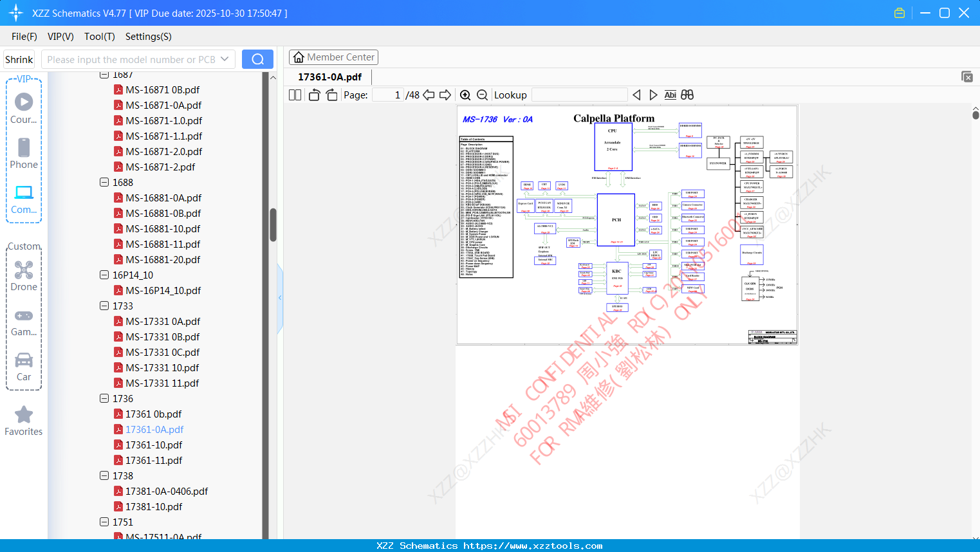Viewport: 980px width, 552px height.
Task: Toggle the two-page view layout icon
Action: (x=295, y=95)
